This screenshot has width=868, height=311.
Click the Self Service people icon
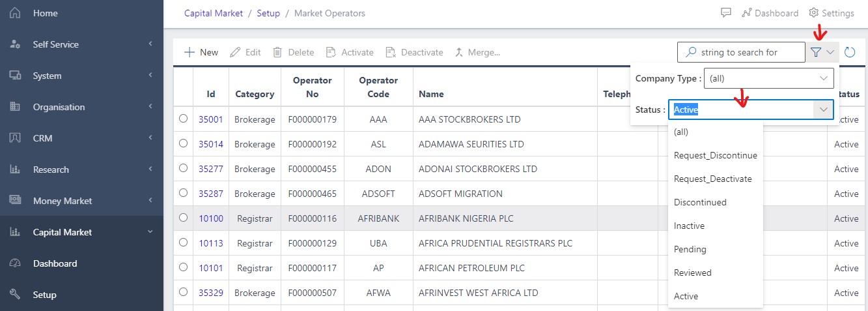16,44
